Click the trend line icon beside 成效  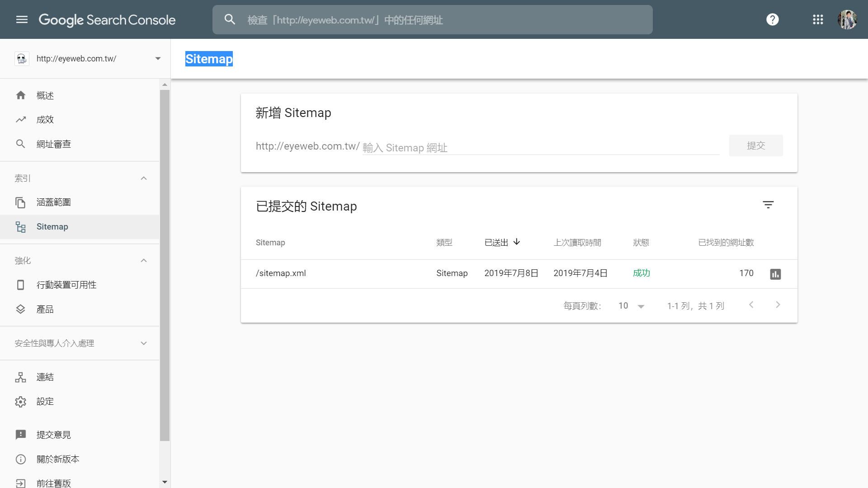pos(21,120)
